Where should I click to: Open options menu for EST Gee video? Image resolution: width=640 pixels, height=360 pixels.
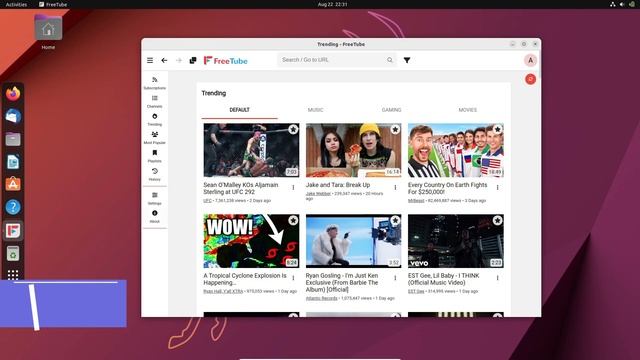(x=497, y=278)
